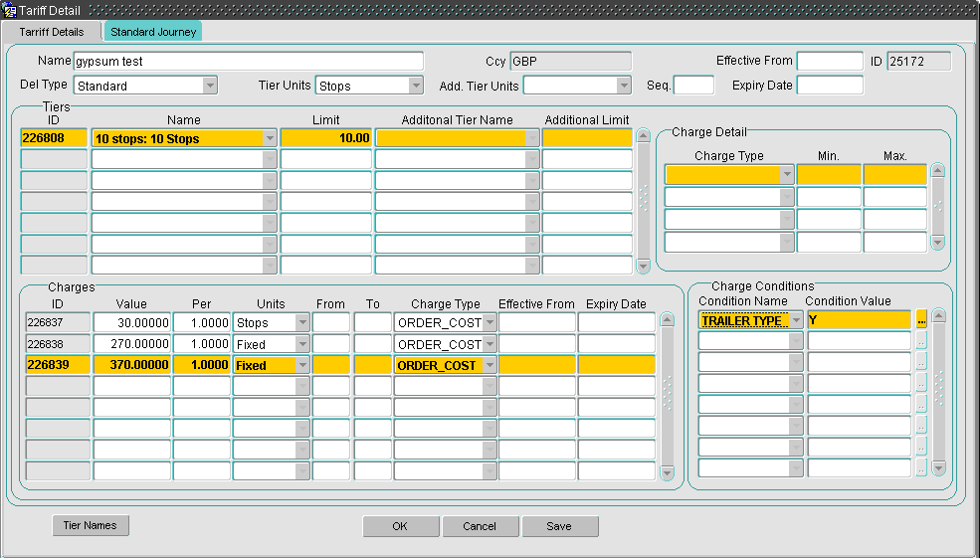Image resolution: width=980 pixels, height=558 pixels.
Task: Click Charges list scroll up arrow
Action: pyautogui.click(x=667, y=320)
